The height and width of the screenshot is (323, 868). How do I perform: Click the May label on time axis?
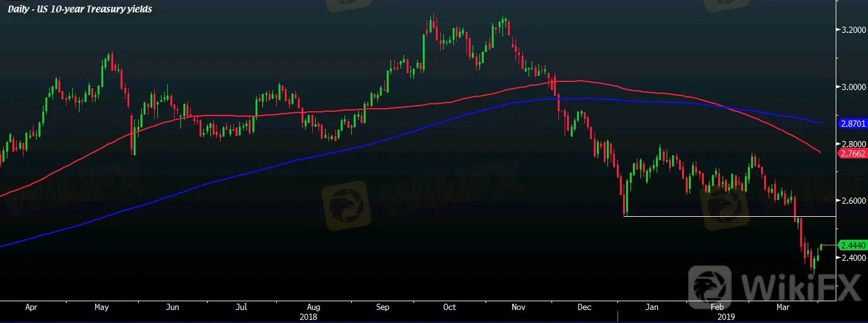[x=102, y=307]
